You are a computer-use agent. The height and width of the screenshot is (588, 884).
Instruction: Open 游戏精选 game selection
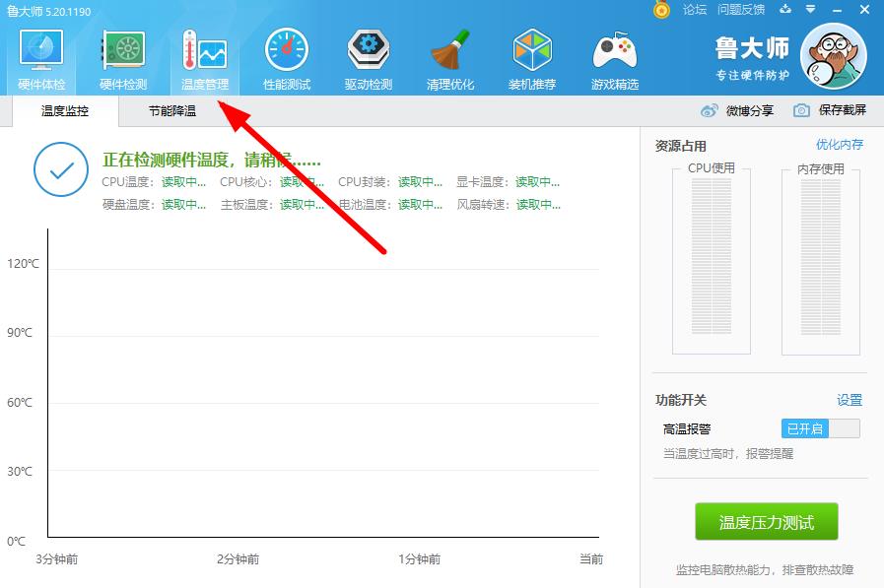[x=614, y=56]
